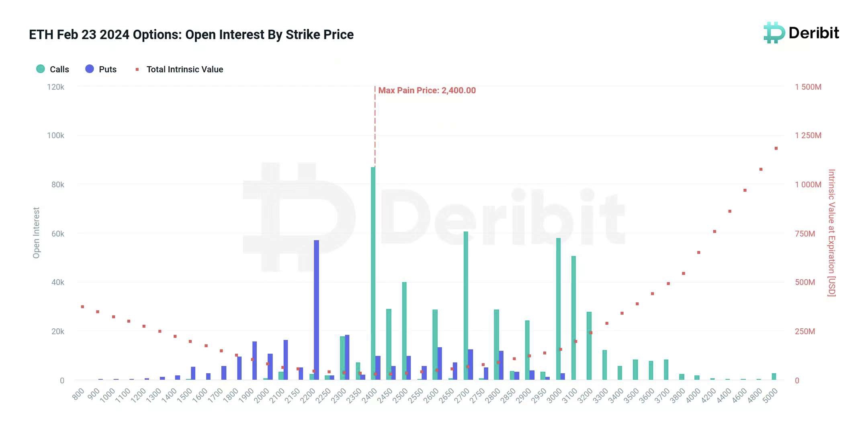Select the tall put bar at 2200
The width and height of the screenshot is (868, 434).
point(316,310)
